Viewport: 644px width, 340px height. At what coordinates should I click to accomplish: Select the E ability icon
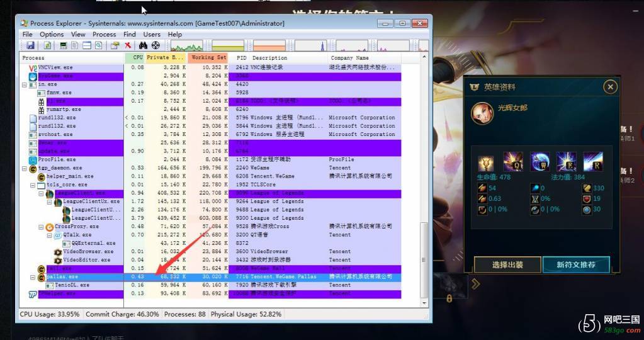tap(567, 162)
